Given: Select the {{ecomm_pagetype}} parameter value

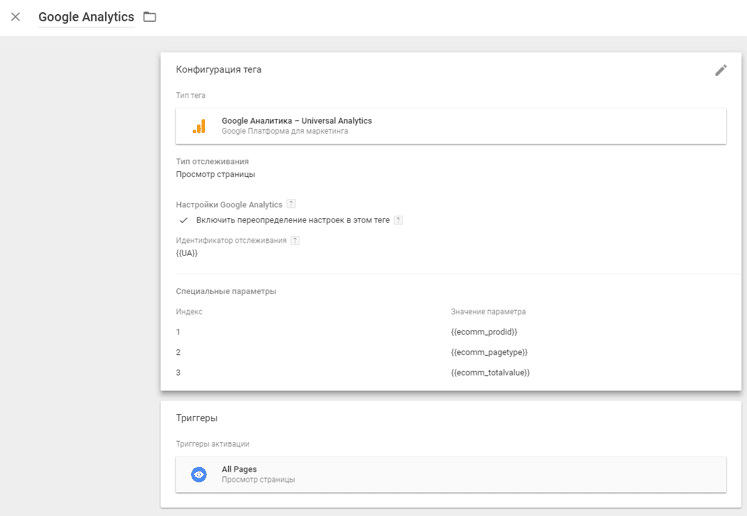Looking at the screenshot, I should pyautogui.click(x=489, y=352).
